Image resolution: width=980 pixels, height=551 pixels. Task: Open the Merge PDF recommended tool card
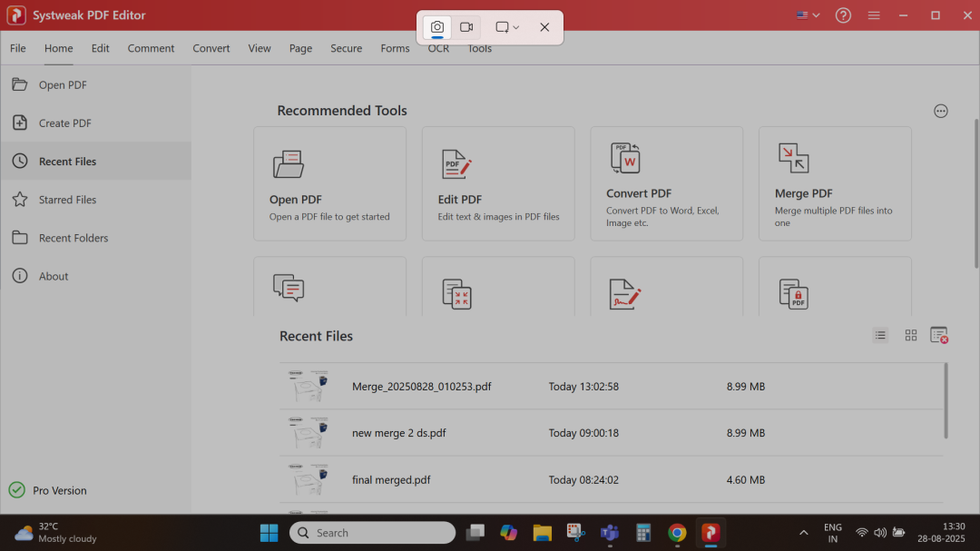pyautogui.click(x=835, y=184)
